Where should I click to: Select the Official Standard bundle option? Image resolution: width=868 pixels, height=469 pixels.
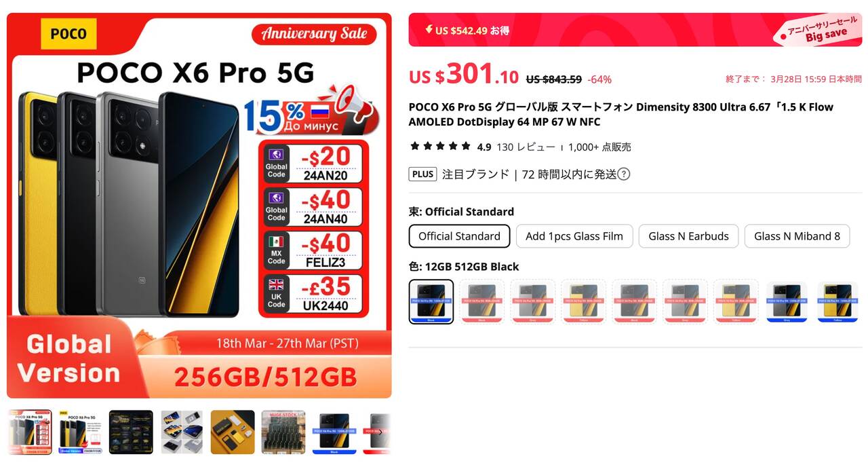459,236
